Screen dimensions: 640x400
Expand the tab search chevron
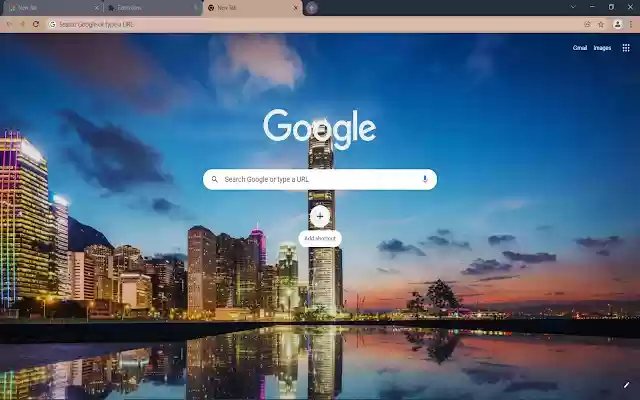573,7
